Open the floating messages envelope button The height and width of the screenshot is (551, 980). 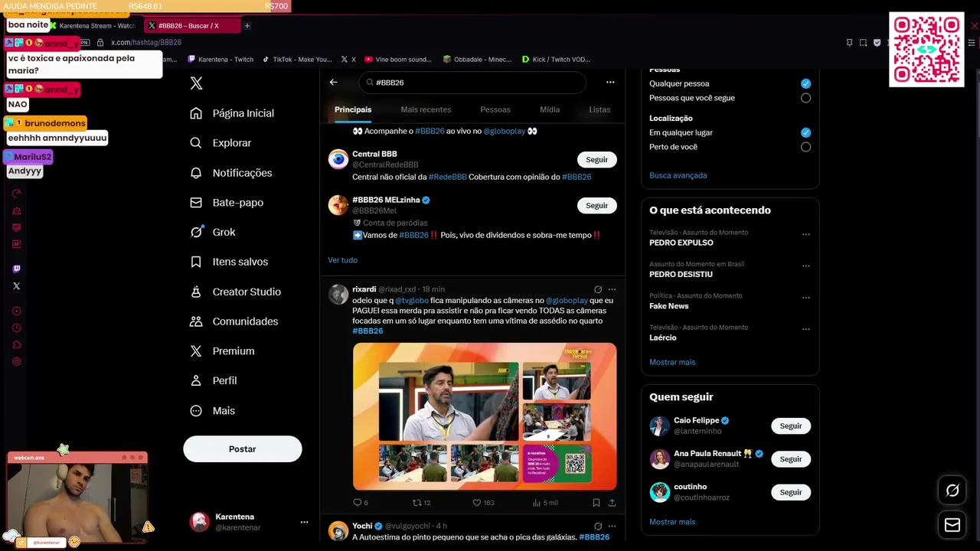pos(952,525)
